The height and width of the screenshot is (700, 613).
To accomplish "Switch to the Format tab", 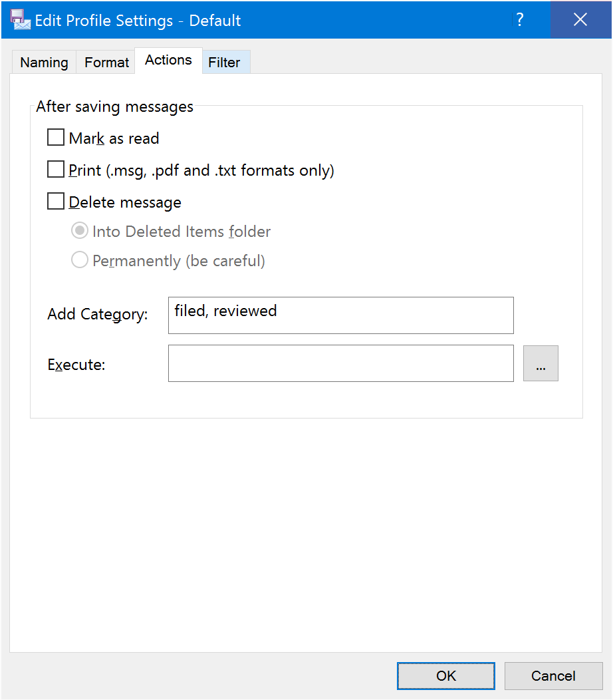I will (x=106, y=62).
